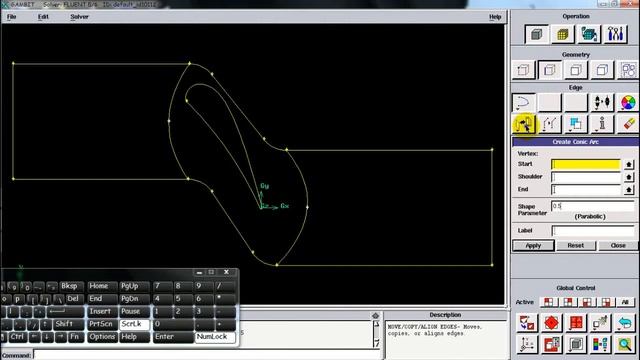Toggle Shift key on the on-screen keyboard

(x=68, y=324)
